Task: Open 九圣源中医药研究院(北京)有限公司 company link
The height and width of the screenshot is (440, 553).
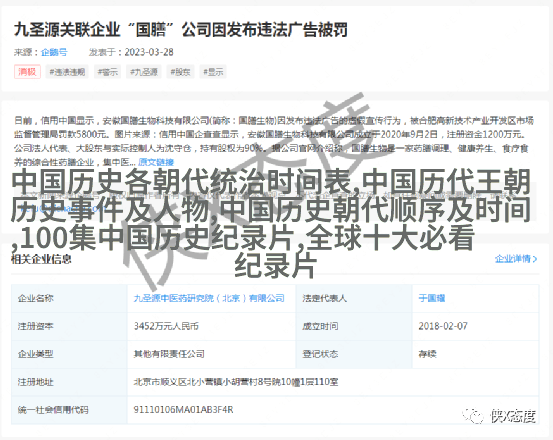Action: (209, 298)
